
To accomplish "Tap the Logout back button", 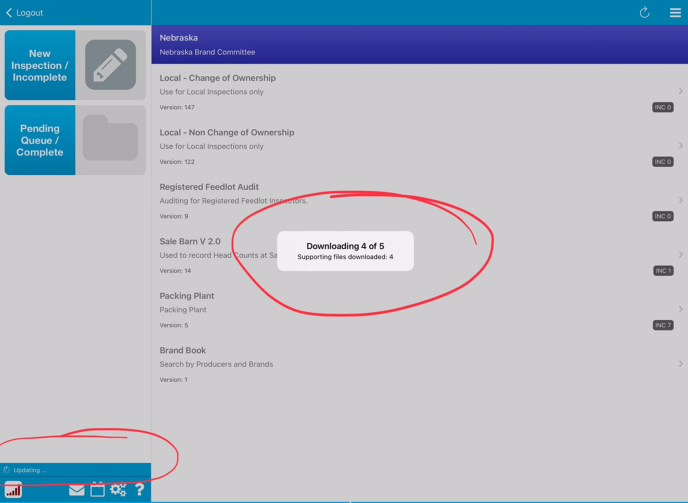I will pyautogui.click(x=24, y=13).
